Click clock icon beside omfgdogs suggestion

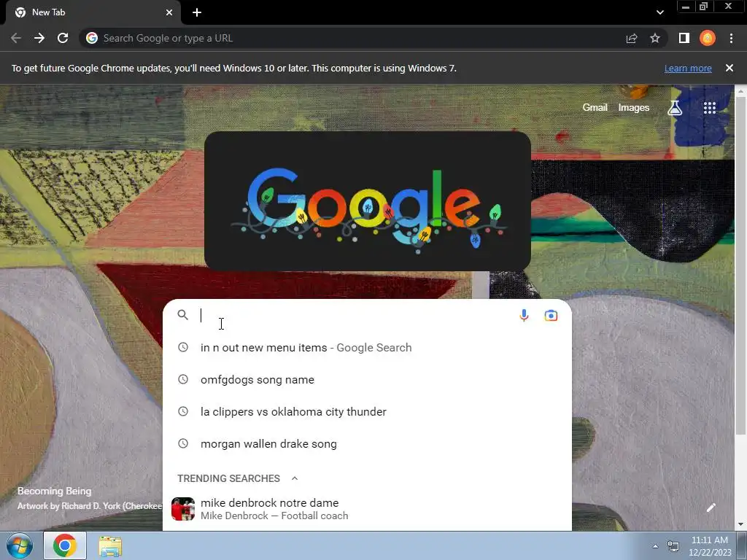(183, 379)
